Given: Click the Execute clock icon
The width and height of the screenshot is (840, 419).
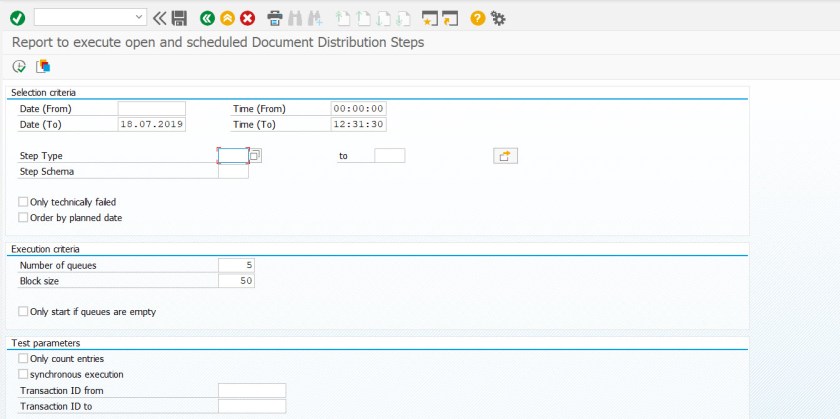Looking at the screenshot, I should (19, 66).
